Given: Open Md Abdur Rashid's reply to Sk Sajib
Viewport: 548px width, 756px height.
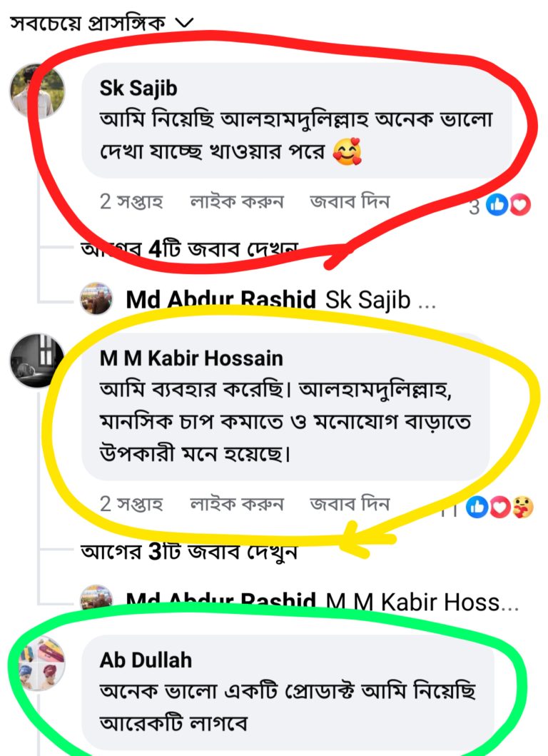Looking at the screenshot, I should [280, 300].
